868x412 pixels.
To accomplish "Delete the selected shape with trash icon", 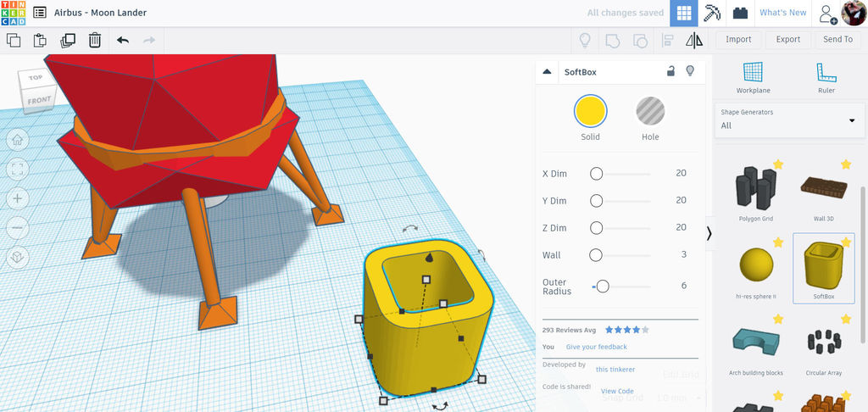I will tap(95, 40).
